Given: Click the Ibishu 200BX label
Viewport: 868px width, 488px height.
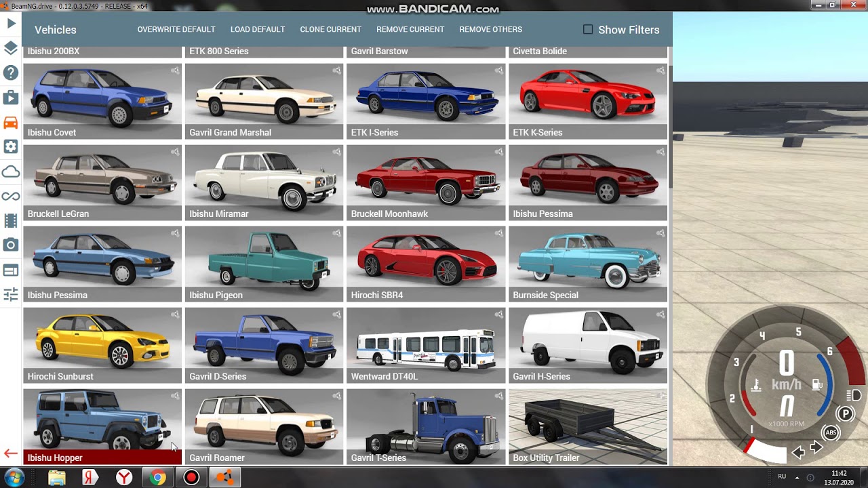Looking at the screenshot, I should (x=54, y=52).
